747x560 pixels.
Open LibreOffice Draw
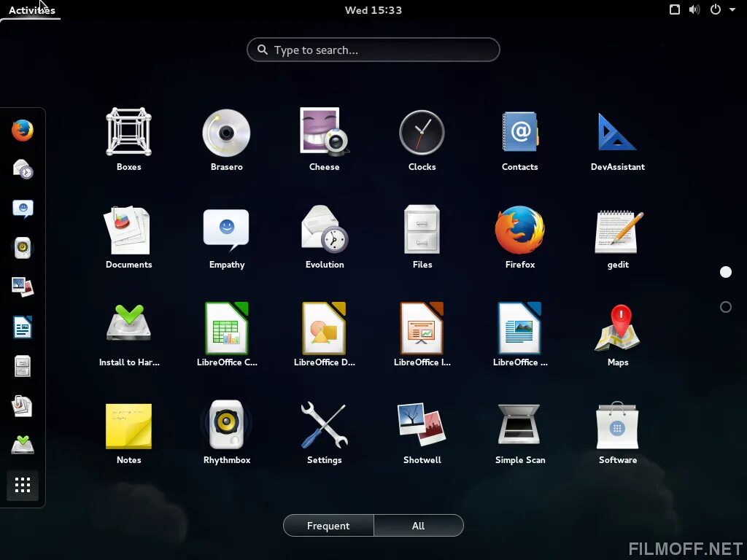click(325, 335)
